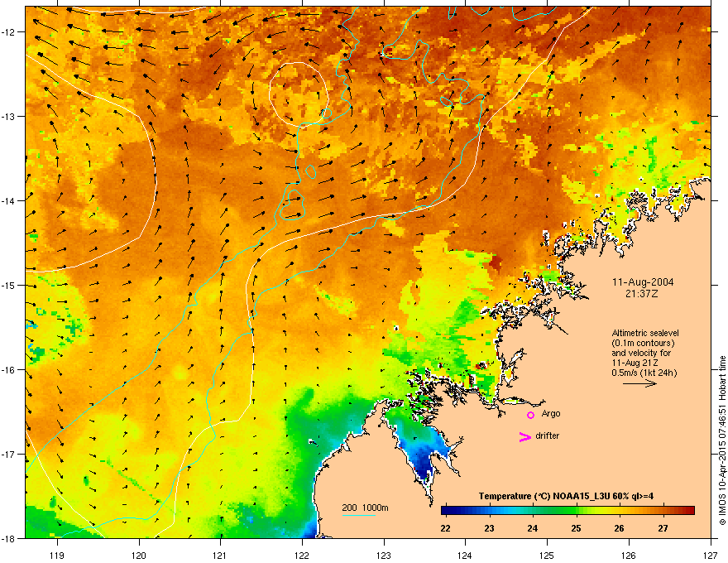Click the '27' color bar tick label
Viewport: 728px width, 563px height.
pos(663,528)
